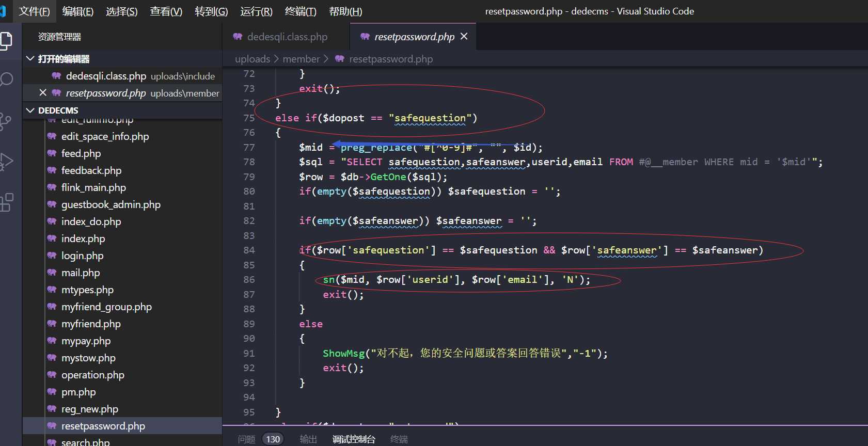The width and height of the screenshot is (868, 446).
Task: Open edit_space_info.php in the file tree
Action: pos(122,136)
